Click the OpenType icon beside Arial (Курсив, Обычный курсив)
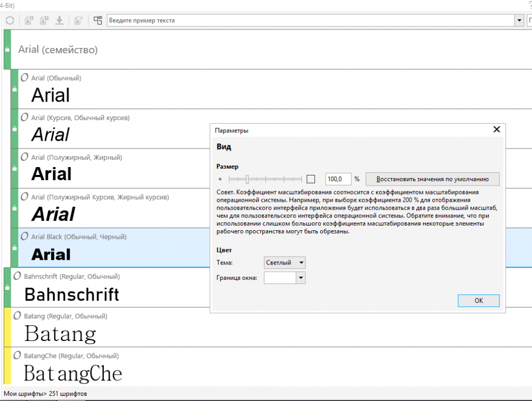532x401 pixels. (24, 118)
